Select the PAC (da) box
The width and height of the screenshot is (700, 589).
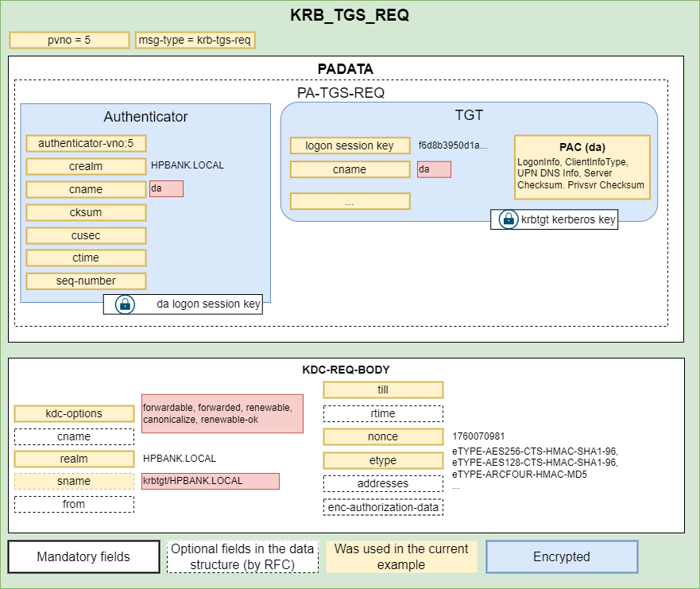[582, 167]
